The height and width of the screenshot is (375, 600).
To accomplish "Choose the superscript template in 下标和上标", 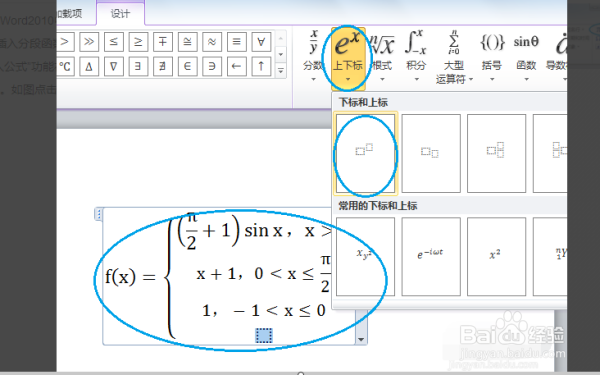I will pyautogui.click(x=365, y=153).
